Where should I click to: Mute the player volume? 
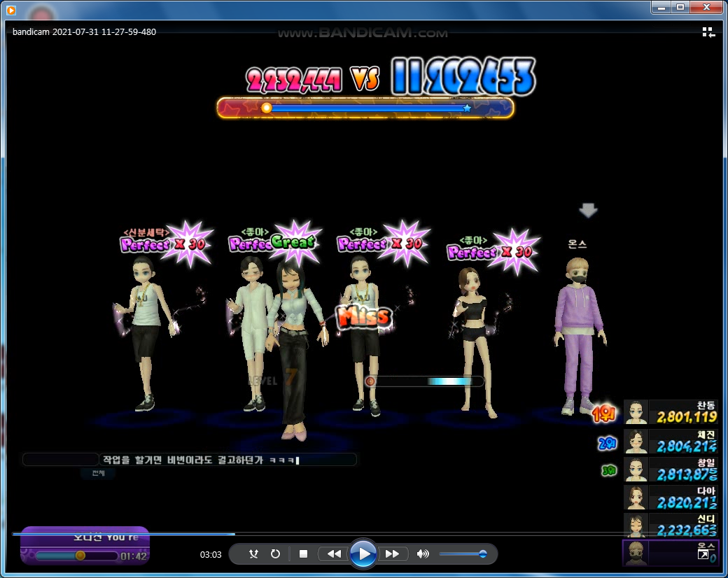(x=423, y=554)
